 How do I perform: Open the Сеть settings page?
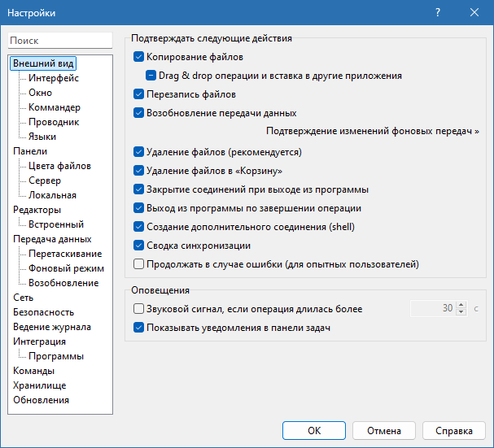coord(24,298)
